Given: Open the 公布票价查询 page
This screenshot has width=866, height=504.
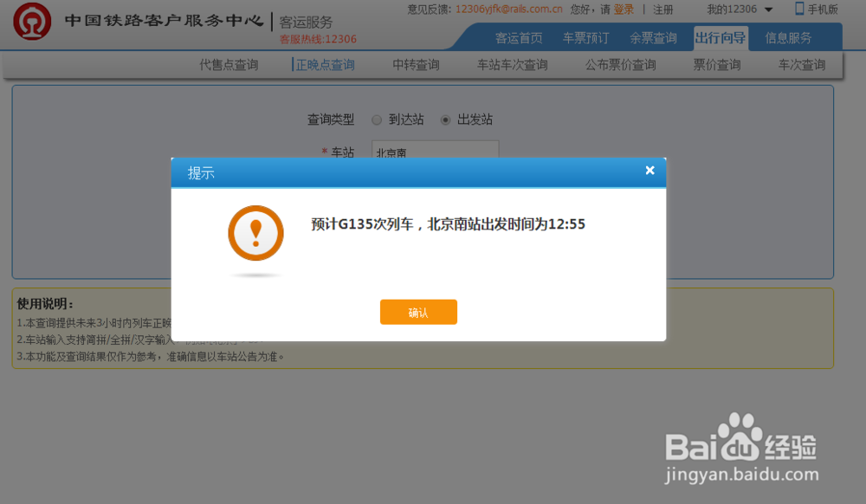Looking at the screenshot, I should click(619, 64).
